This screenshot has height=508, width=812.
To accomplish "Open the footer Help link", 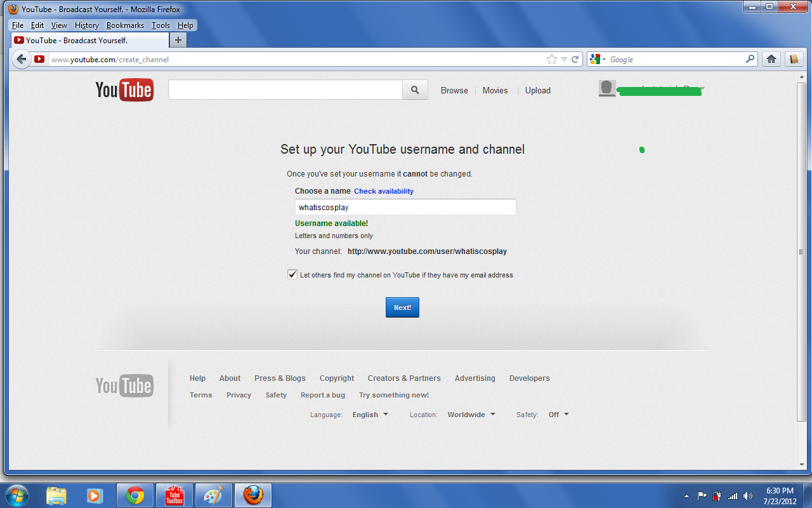I will 197,378.
